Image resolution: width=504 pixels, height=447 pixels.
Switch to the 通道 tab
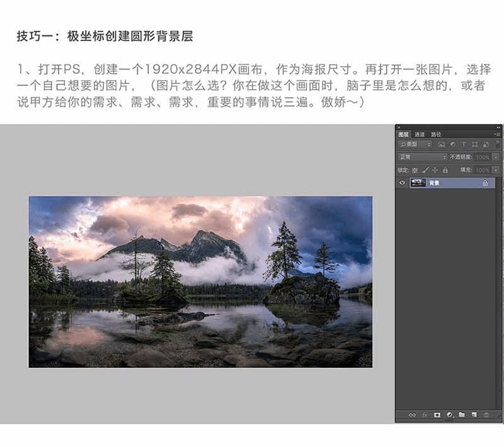419,134
